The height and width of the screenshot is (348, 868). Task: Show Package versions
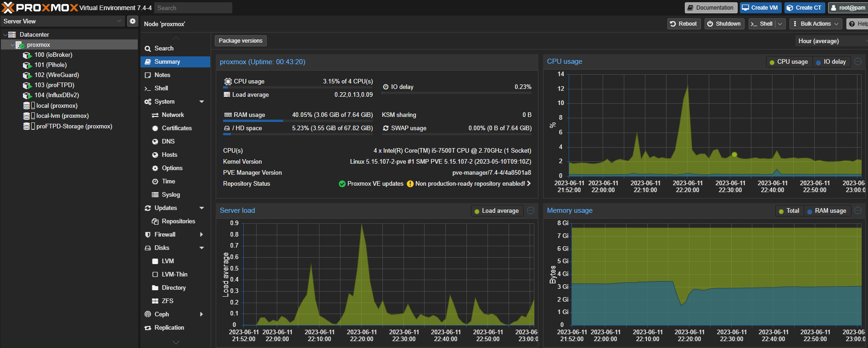click(x=241, y=41)
